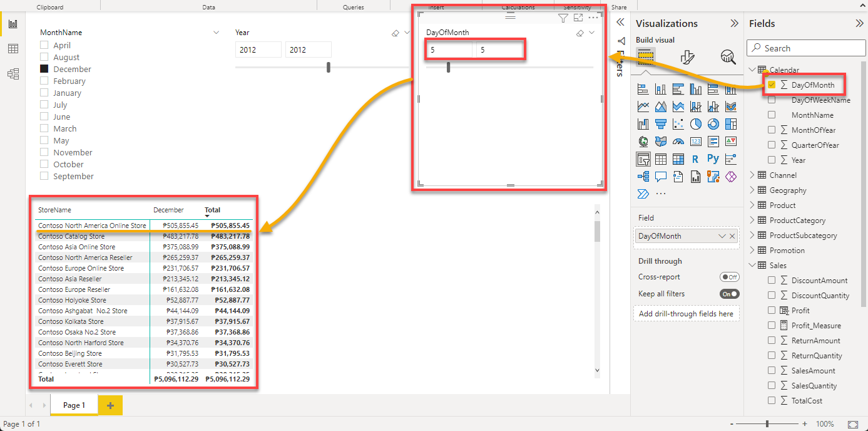Toggle Keep all filters switch
The width and height of the screenshot is (868, 431).
729,294
